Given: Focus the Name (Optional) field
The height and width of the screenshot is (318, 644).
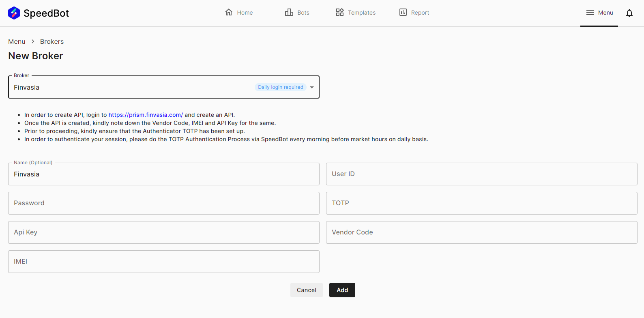Looking at the screenshot, I should tap(164, 174).
